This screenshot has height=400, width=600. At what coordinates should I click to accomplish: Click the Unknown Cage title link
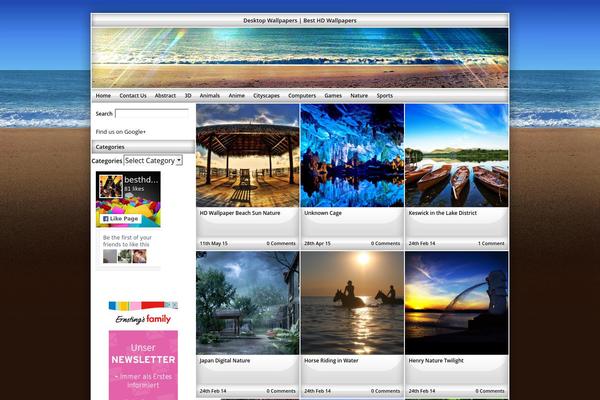(x=323, y=213)
